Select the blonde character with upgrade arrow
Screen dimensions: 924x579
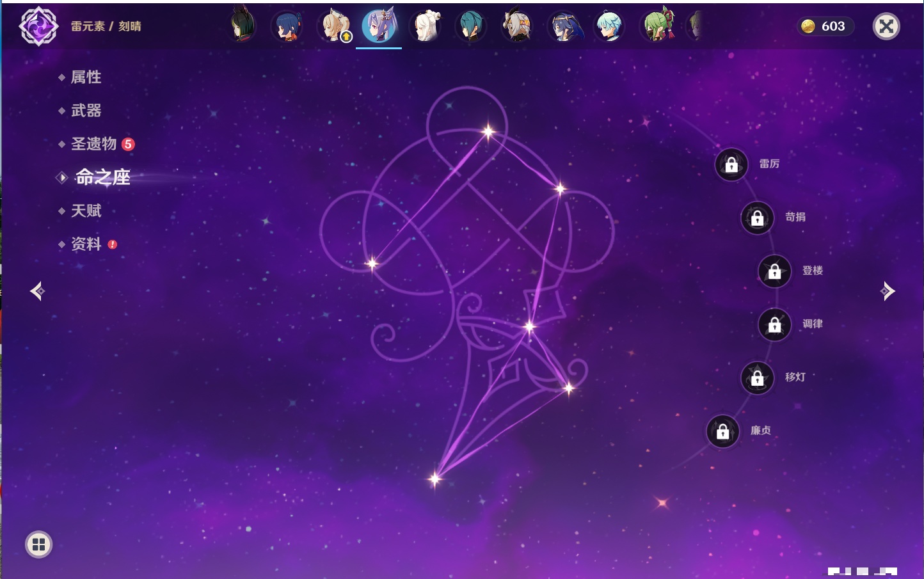[x=333, y=26]
